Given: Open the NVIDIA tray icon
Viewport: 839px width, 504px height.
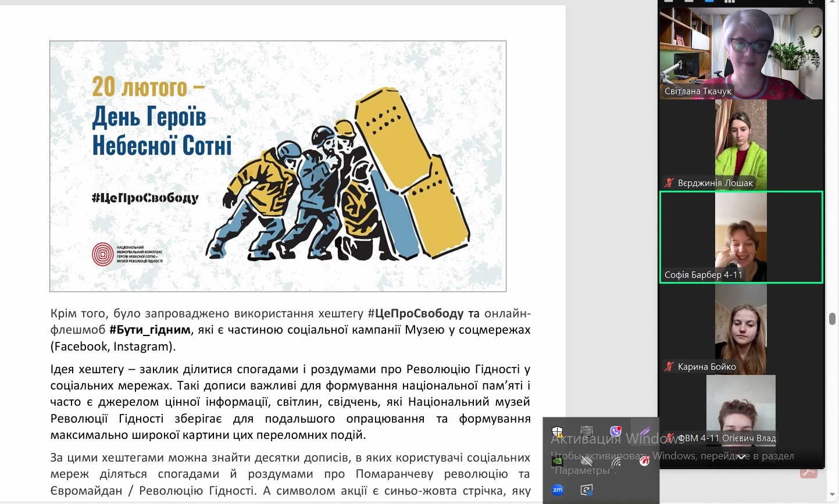Looking at the screenshot, I should point(558,461).
